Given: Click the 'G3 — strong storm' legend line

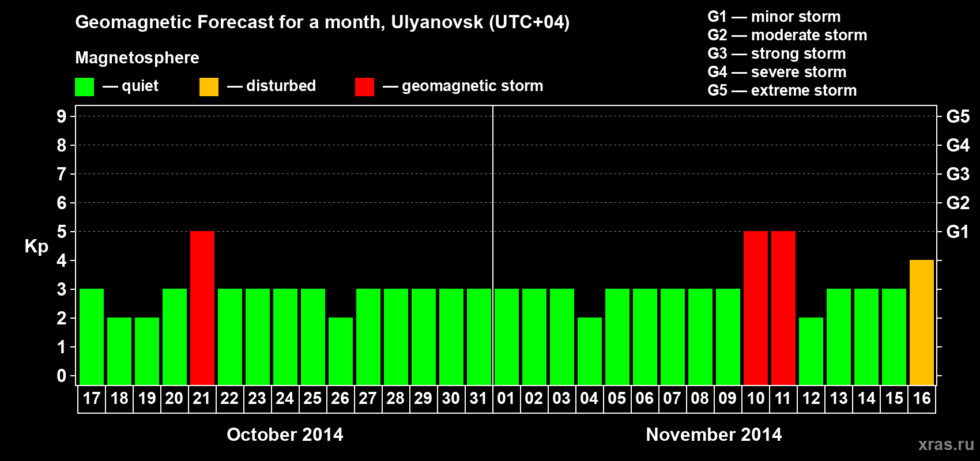Looking at the screenshot, I should tap(777, 54).
